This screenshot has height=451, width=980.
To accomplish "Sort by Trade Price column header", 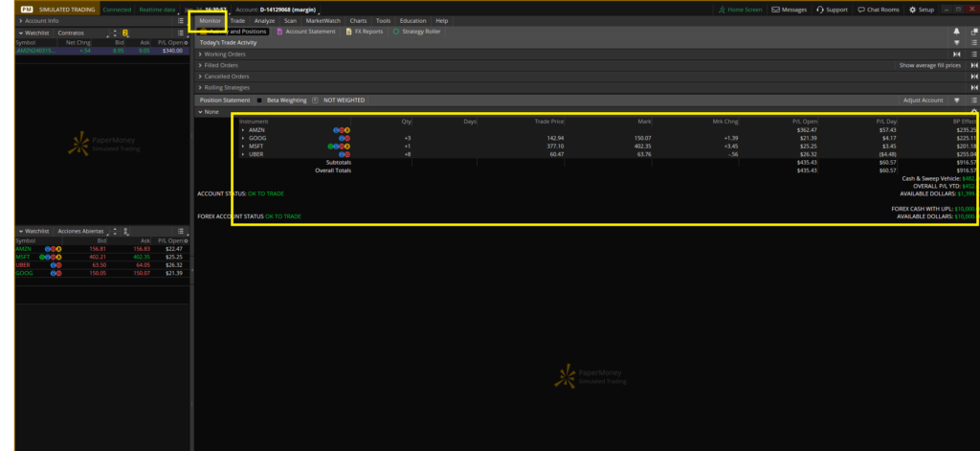I will [549, 122].
